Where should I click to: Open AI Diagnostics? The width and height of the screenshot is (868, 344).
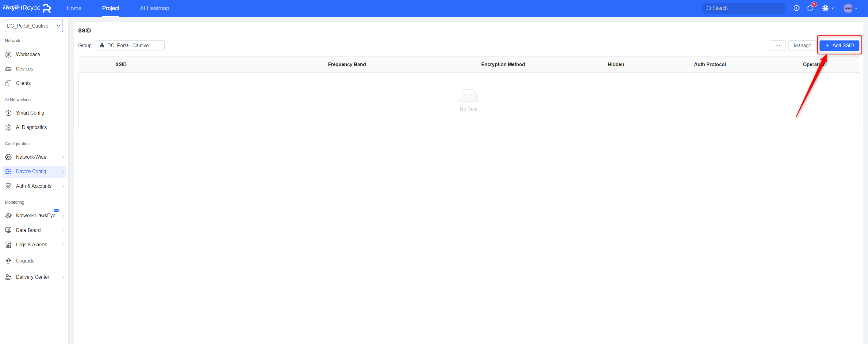coord(31,127)
